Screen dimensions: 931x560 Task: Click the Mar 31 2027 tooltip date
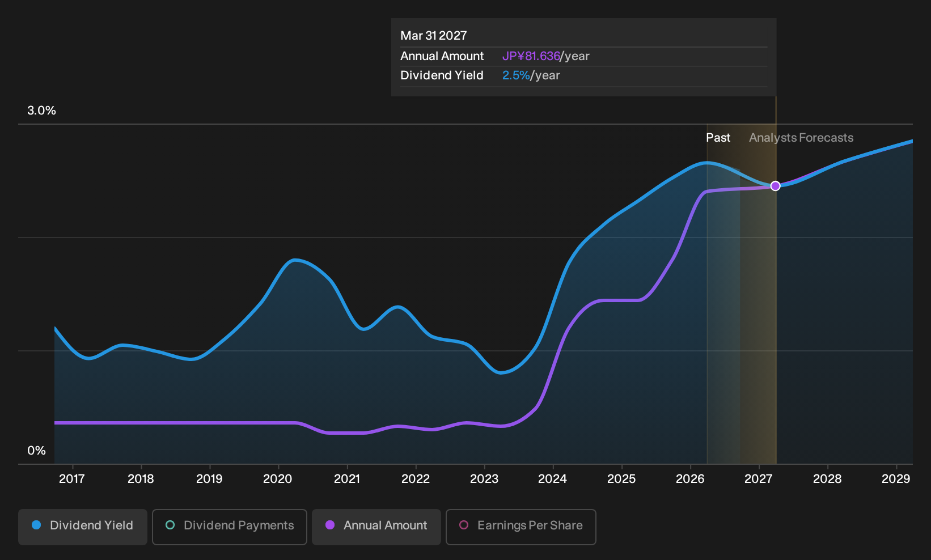pos(434,36)
